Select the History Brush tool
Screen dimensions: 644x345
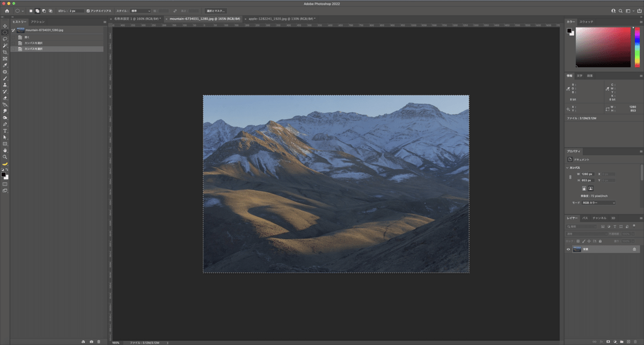point(5,91)
